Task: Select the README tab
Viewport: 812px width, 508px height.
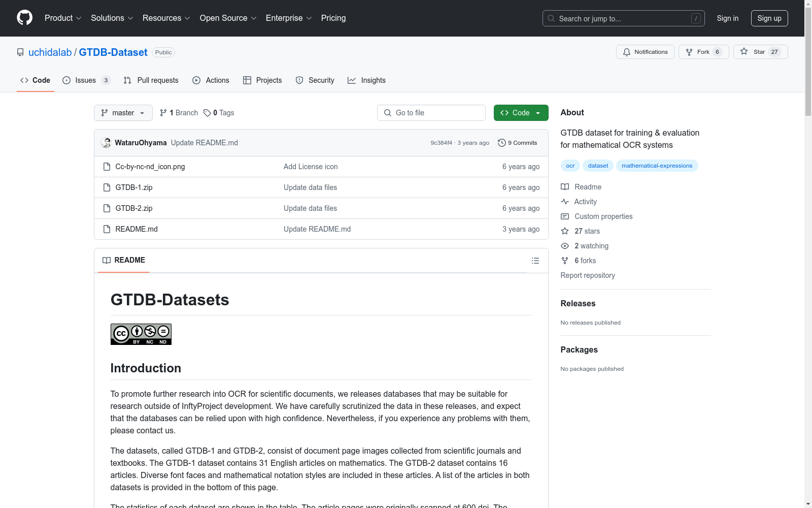Action: pyautogui.click(x=124, y=260)
